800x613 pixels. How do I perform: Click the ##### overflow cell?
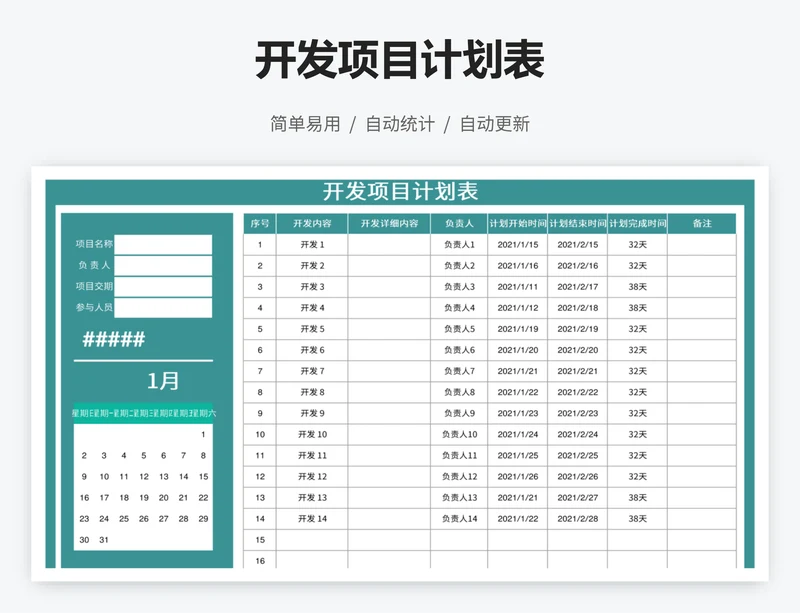click(113, 339)
